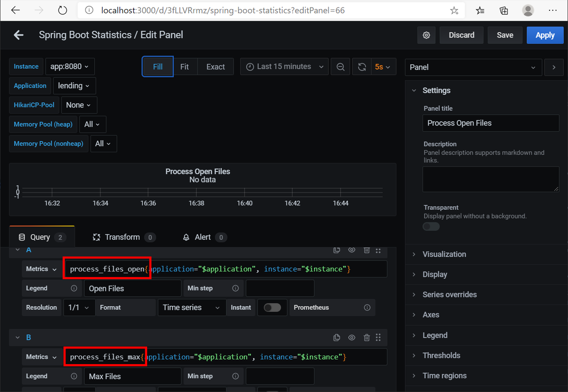Show info tooltip for query A Min step
The height and width of the screenshot is (392, 568).
(x=236, y=288)
